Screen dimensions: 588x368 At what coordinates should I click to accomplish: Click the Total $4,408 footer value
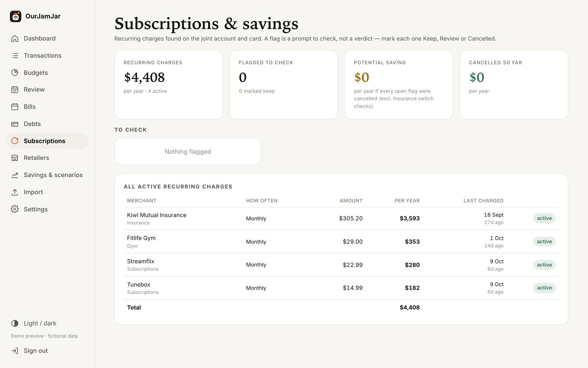409,307
